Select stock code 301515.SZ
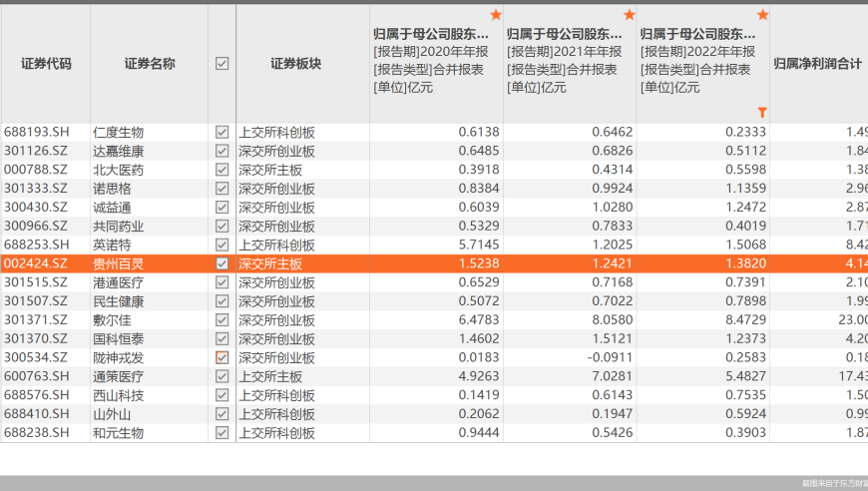Image resolution: width=868 pixels, height=491 pixels. (x=36, y=282)
